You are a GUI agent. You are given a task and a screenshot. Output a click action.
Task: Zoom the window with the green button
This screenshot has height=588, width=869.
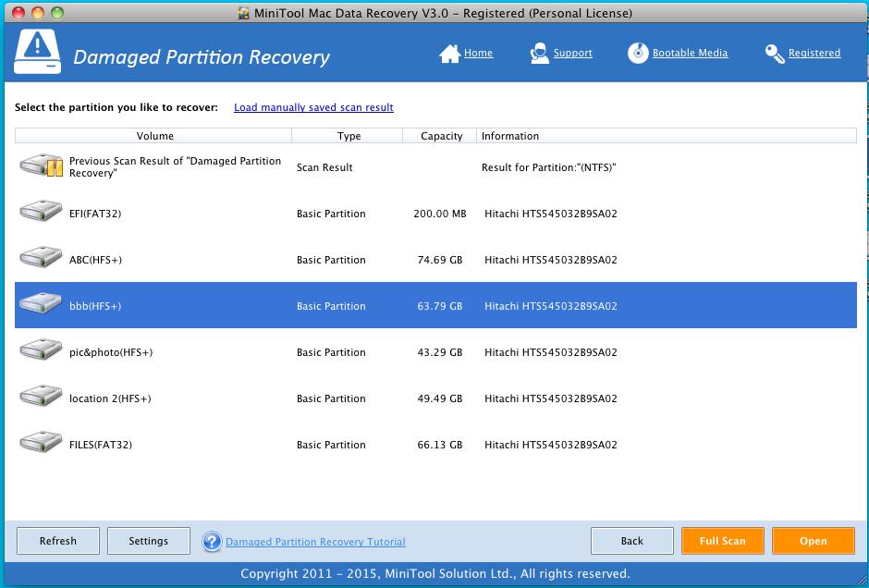click(x=57, y=13)
